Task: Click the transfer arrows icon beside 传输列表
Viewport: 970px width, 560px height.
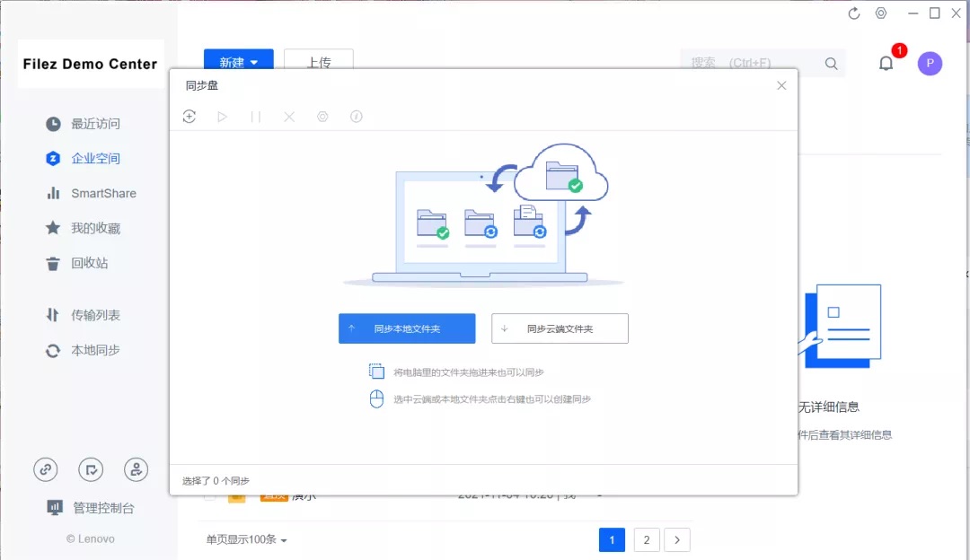Action: tap(53, 315)
